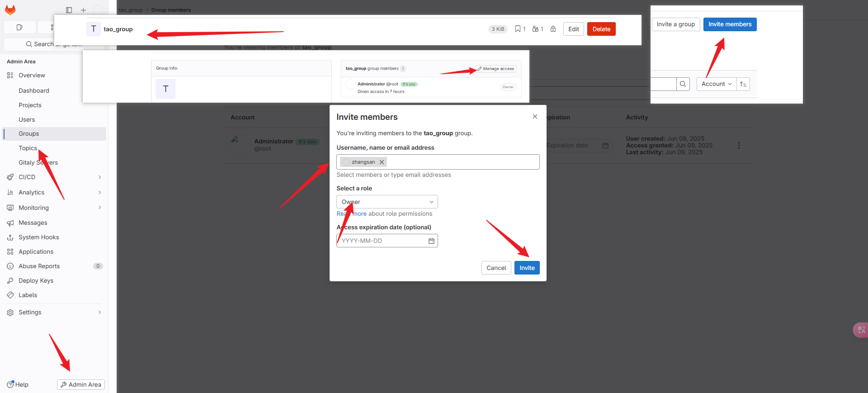Screen dimensions: 868x393
Task: Open Dashboard in the admin sidebar
Action: pos(34,90)
